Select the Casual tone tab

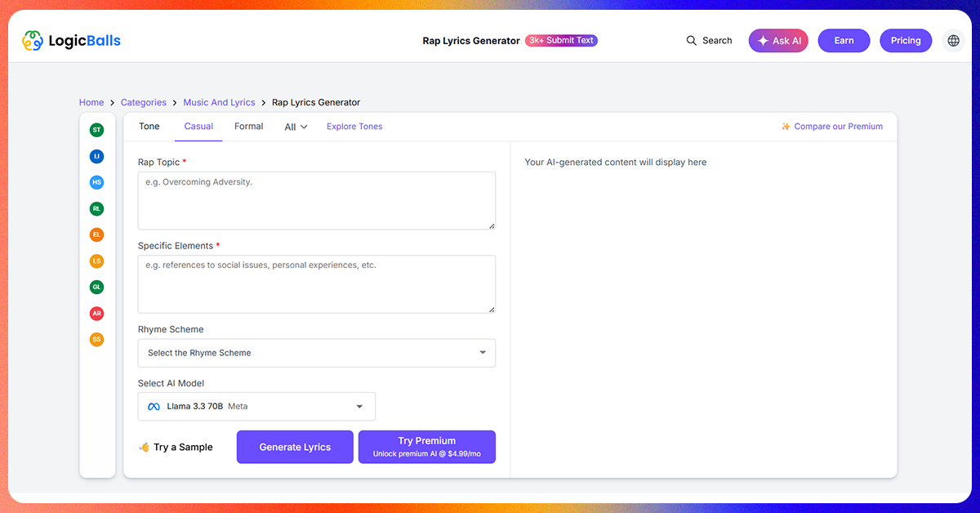[198, 126]
